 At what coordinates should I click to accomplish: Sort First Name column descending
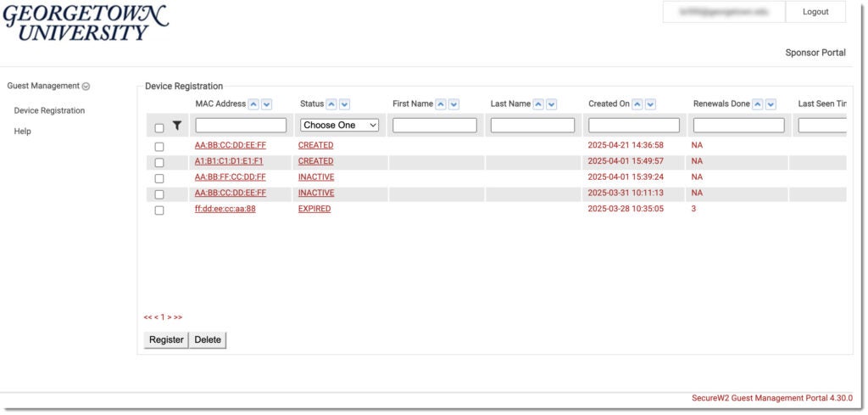coord(453,104)
